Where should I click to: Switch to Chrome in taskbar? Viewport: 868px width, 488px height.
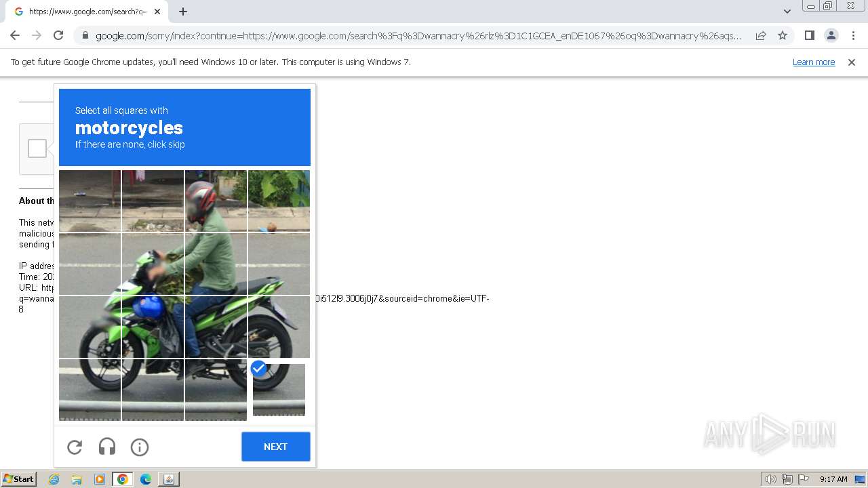123,479
